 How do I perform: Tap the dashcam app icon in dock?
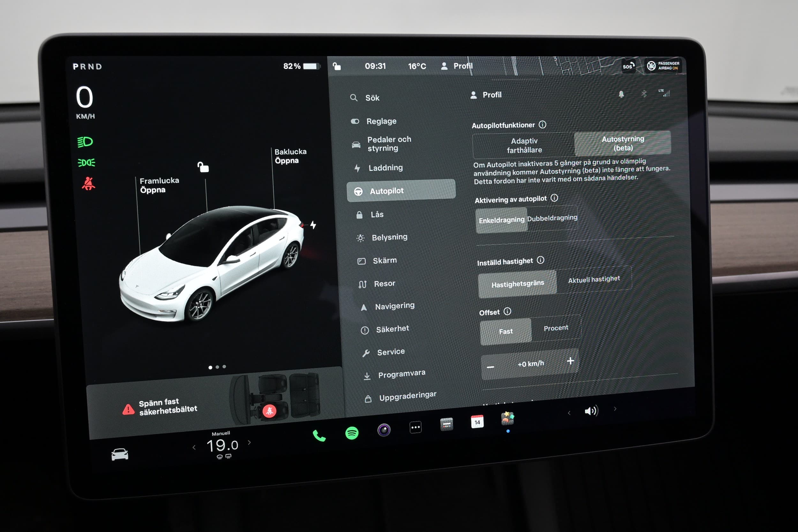pos(447,424)
